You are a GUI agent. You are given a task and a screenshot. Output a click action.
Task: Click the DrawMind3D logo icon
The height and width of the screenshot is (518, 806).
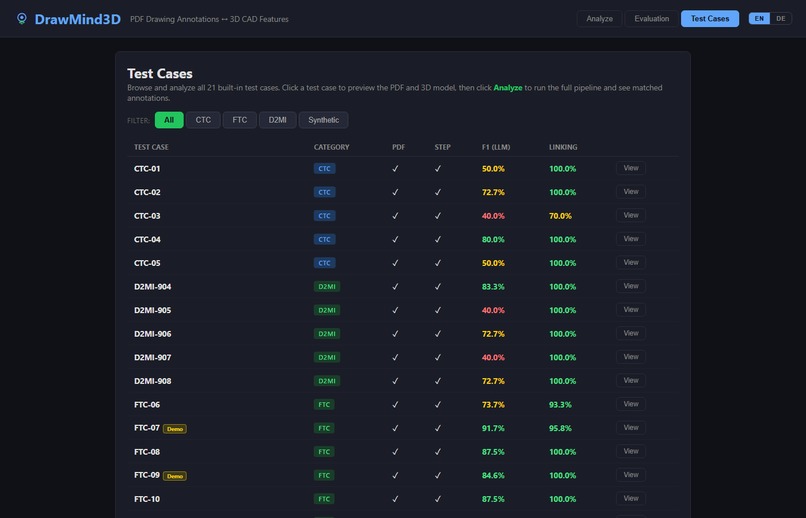click(22, 19)
